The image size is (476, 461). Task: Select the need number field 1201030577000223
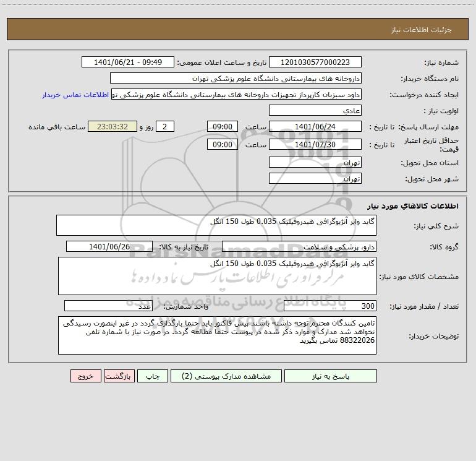tap(315, 62)
